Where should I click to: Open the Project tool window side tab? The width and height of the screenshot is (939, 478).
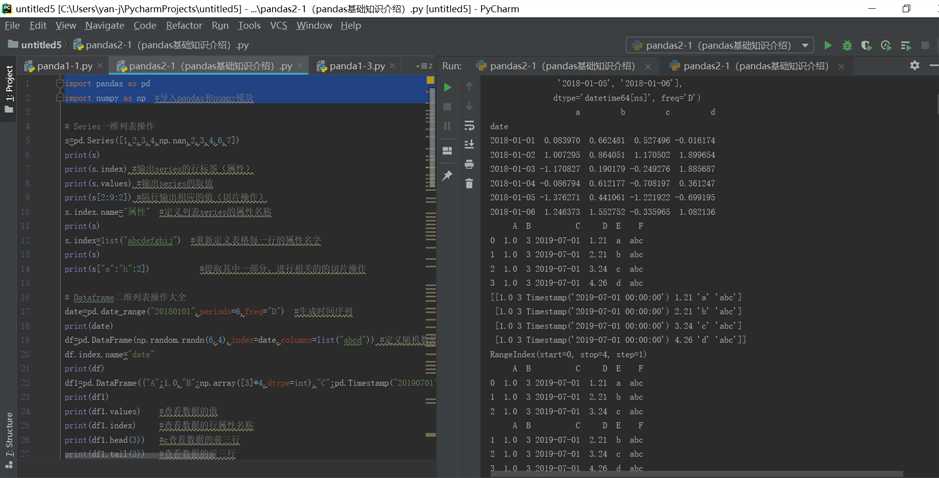pyautogui.click(x=8, y=89)
